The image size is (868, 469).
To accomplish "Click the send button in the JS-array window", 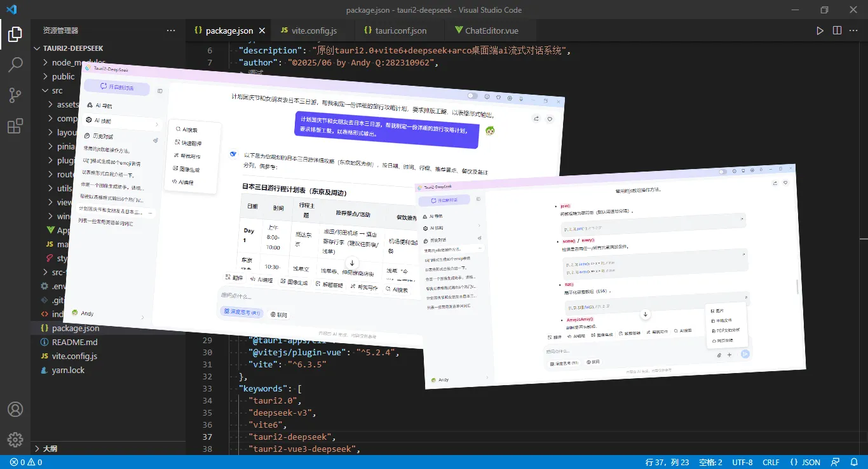I will pyautogui.click(x=745, y=354).
